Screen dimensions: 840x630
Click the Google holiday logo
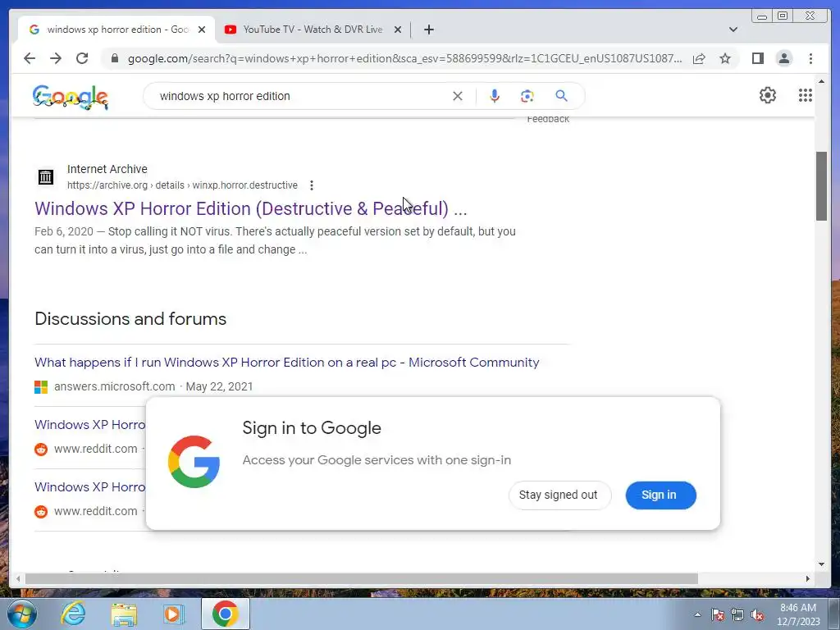[x=71, y=97]
